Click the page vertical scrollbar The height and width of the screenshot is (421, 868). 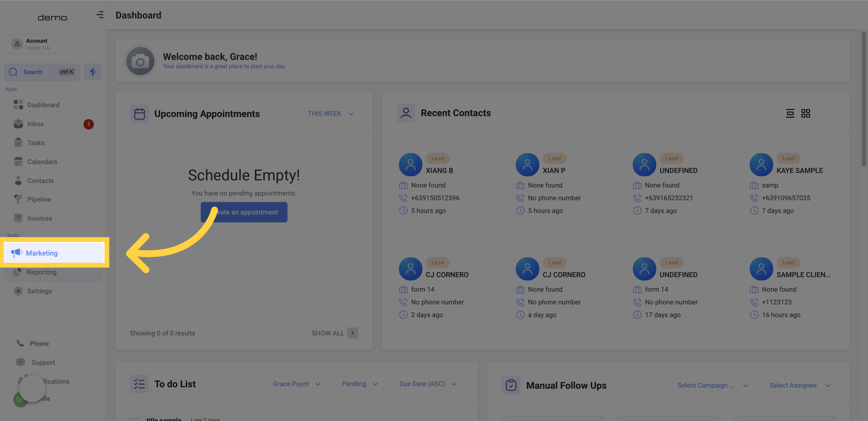point(864,99)
